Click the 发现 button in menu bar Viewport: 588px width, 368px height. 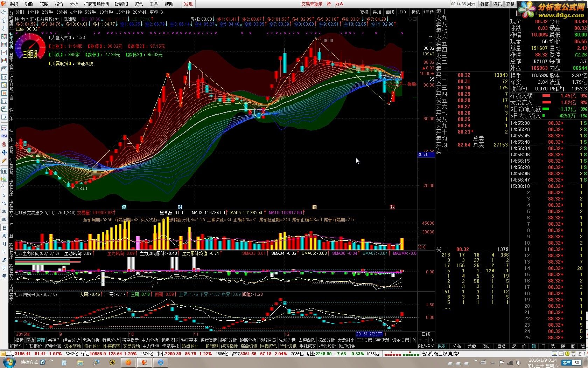[x=188, y=4]
